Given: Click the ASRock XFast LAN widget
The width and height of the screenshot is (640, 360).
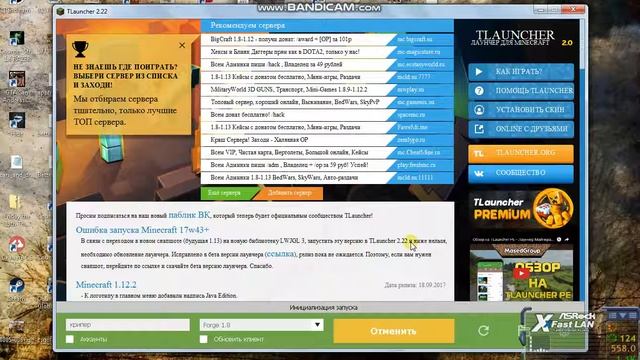Looking at the screenshot, I should (562, 322).
